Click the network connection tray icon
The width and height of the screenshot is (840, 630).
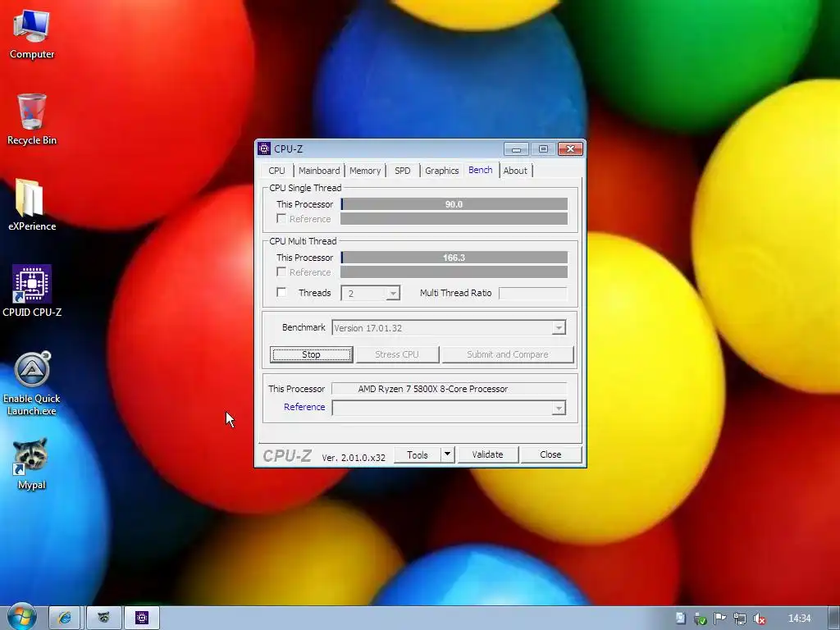click(x=739, y=619)
